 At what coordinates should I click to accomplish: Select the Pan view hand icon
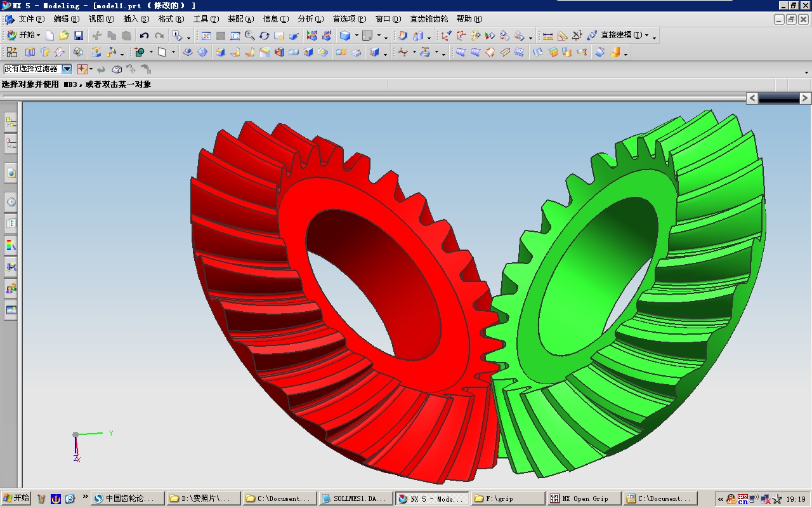coord(279,36)
